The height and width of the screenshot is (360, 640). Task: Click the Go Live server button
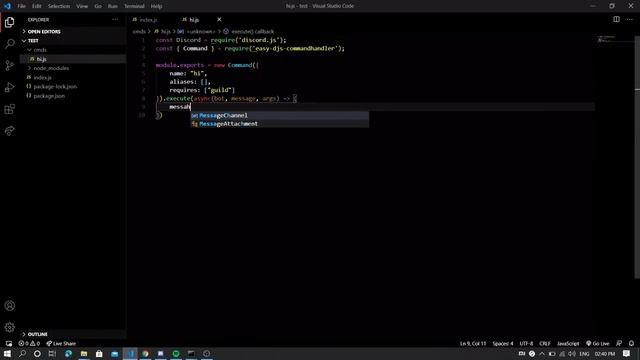click(x=598, y=343)
